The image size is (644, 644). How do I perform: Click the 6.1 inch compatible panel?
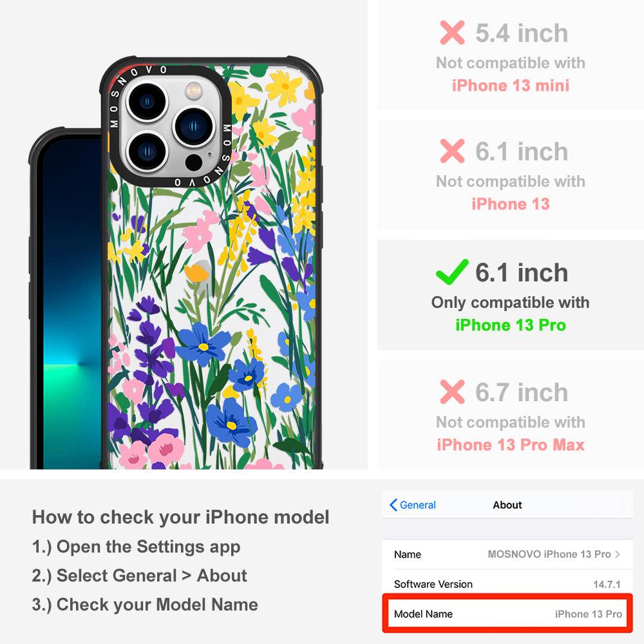[511, 295]
